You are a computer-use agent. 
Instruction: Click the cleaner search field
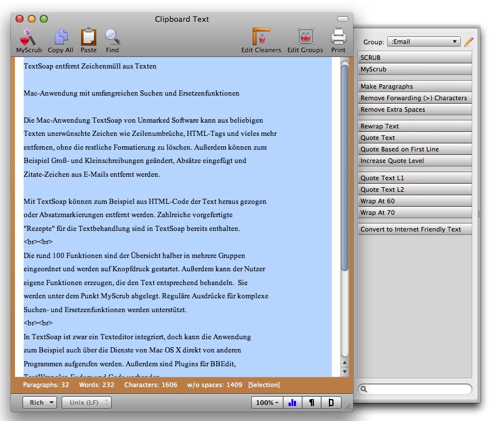tap(415, 389)
